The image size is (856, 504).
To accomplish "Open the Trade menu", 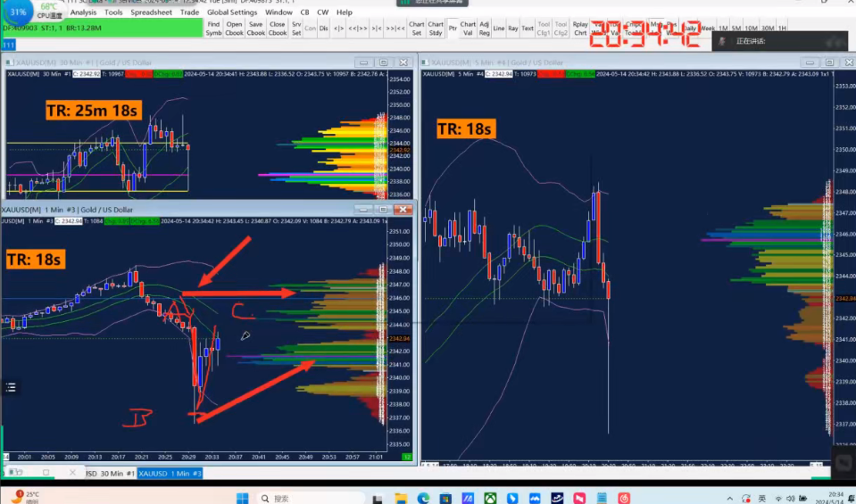I will (189, 12).
